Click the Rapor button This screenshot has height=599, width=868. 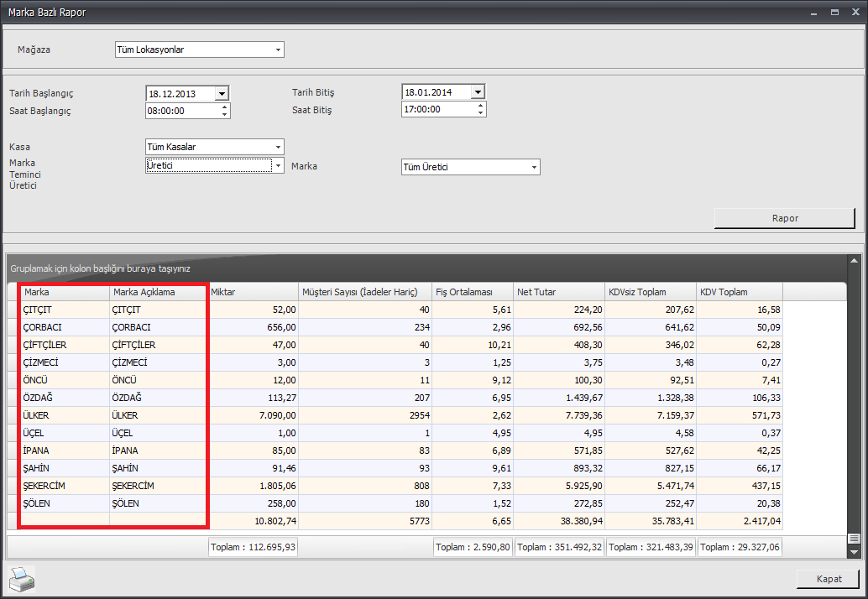pos(785,218)
